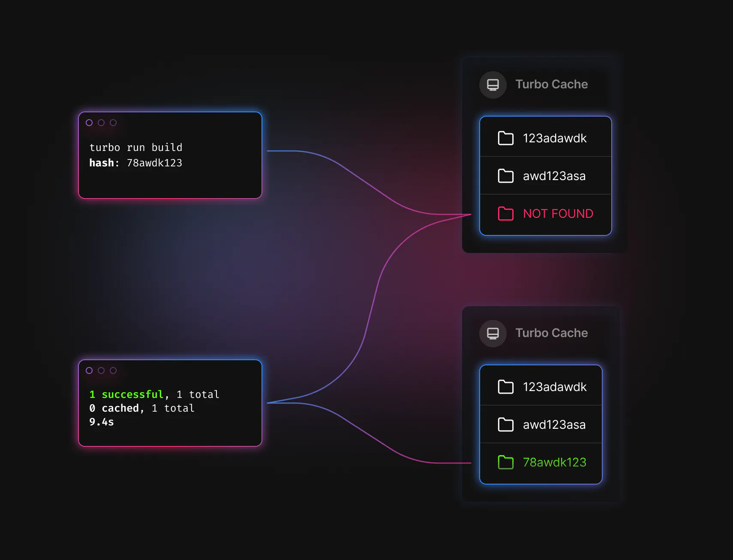Click the 123adawdk folder icon in the NOT FOUND cache

(x=506, y=138)
